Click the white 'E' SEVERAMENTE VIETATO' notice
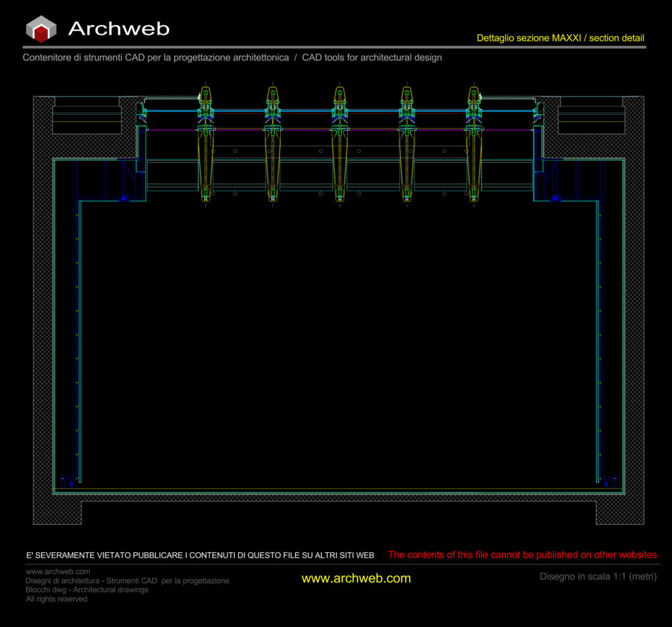The height and width of the screenshot is (627, 672). coord(200,556)
